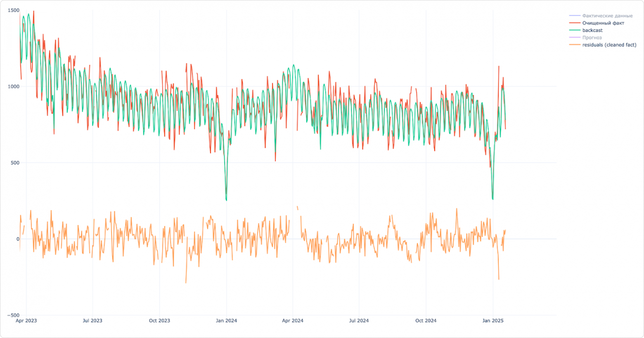Viewport: 644px width, 338px height.
Task: Select the Jul 2023 x-axis tick label
Action: [x=92, y=321]
